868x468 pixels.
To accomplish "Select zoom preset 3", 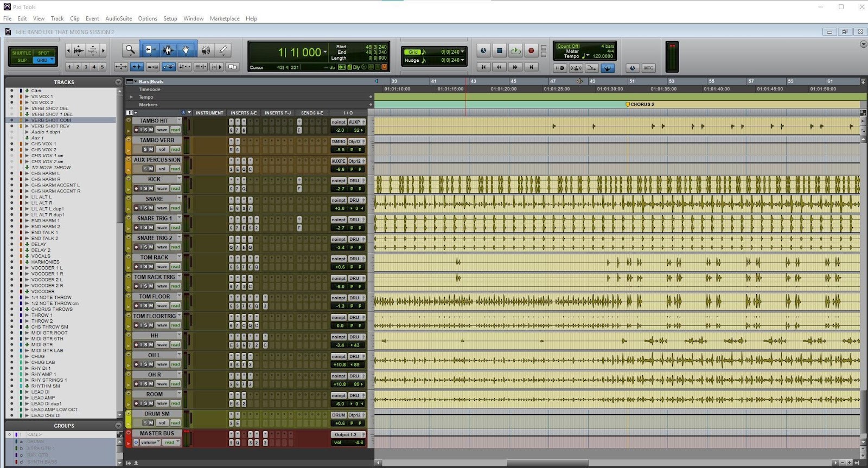I will coord(86,67).
